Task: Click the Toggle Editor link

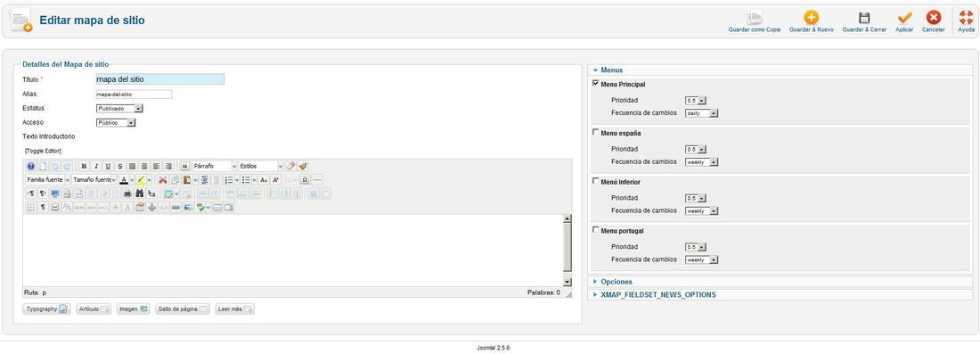Action: 43,151
